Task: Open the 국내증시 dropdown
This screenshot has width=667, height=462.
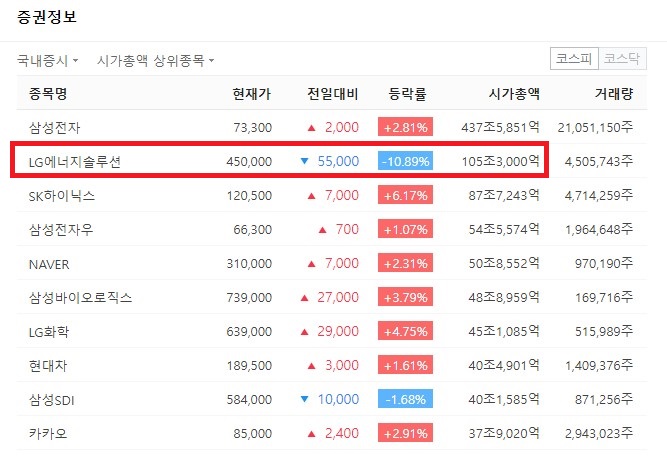Action: 47,60
